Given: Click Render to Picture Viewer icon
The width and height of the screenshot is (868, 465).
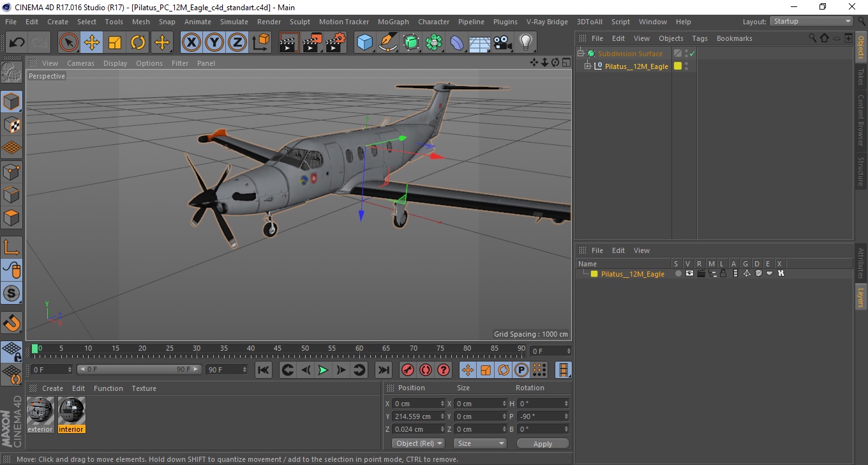Looking at the screenshot, I should click(313, 43).
